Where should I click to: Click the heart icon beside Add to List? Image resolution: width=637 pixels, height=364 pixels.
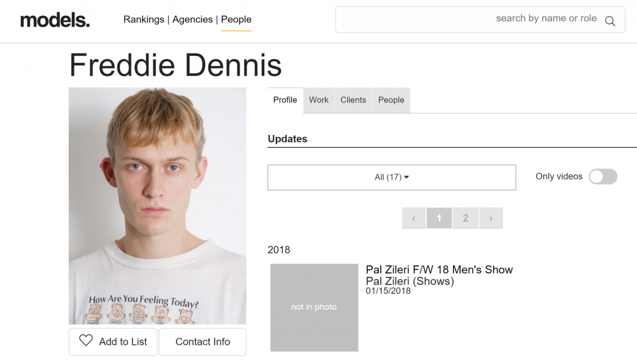[x=86, y=340]
